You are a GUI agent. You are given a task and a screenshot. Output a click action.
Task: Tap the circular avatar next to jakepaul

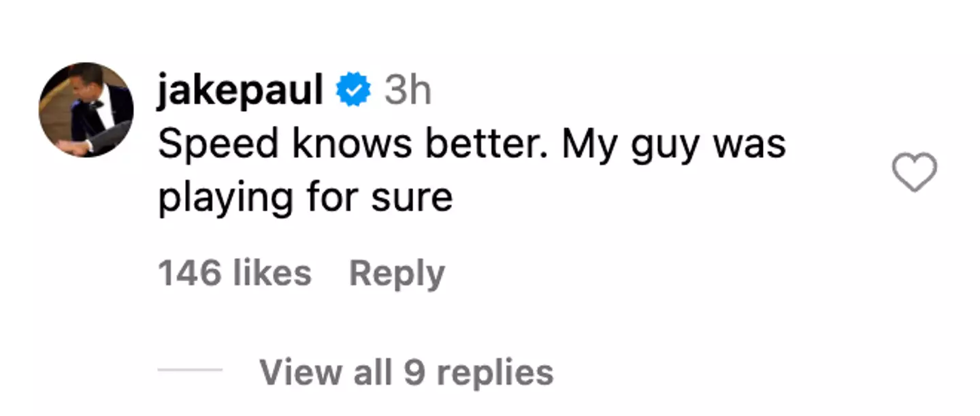(86, 110)
